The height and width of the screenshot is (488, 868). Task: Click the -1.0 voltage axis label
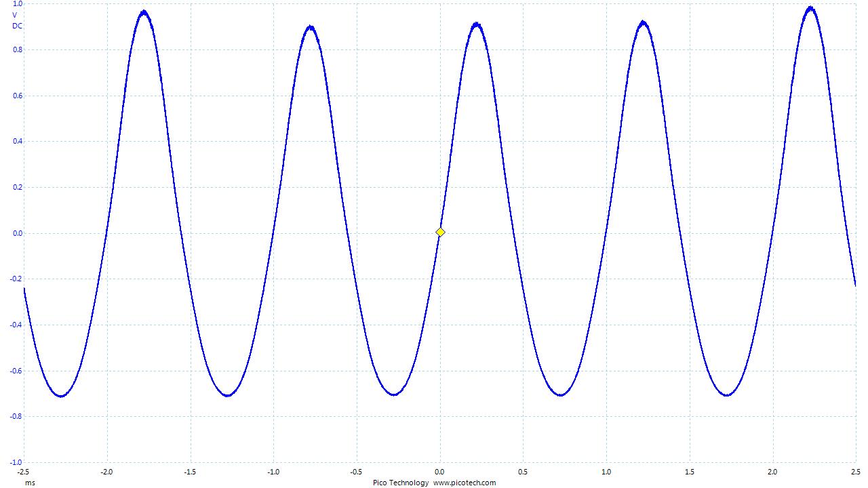(16, 462)
